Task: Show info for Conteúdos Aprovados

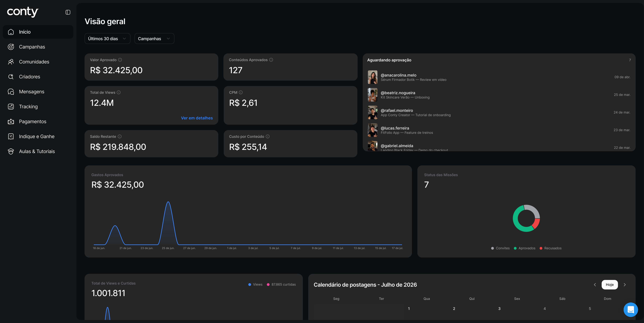Action: (271, 60)
